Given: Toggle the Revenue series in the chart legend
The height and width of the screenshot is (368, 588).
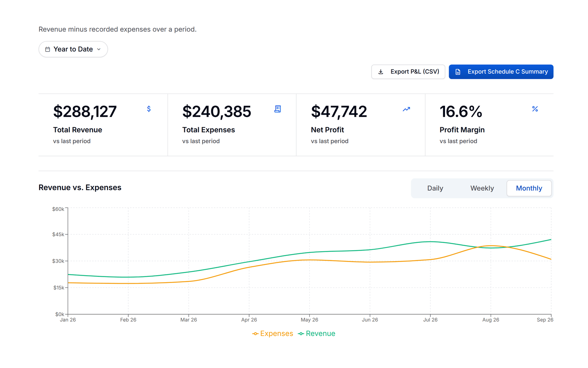Looking at the screenshot, I should click(x=316, y=334).
